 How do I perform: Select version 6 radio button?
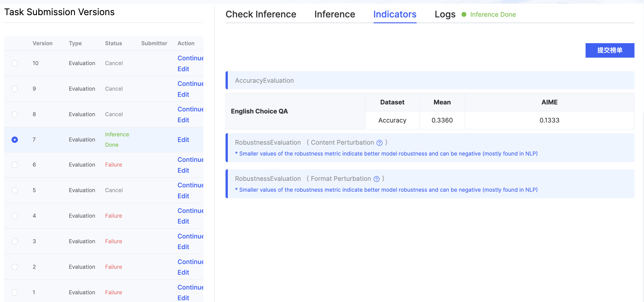(15, 165)
